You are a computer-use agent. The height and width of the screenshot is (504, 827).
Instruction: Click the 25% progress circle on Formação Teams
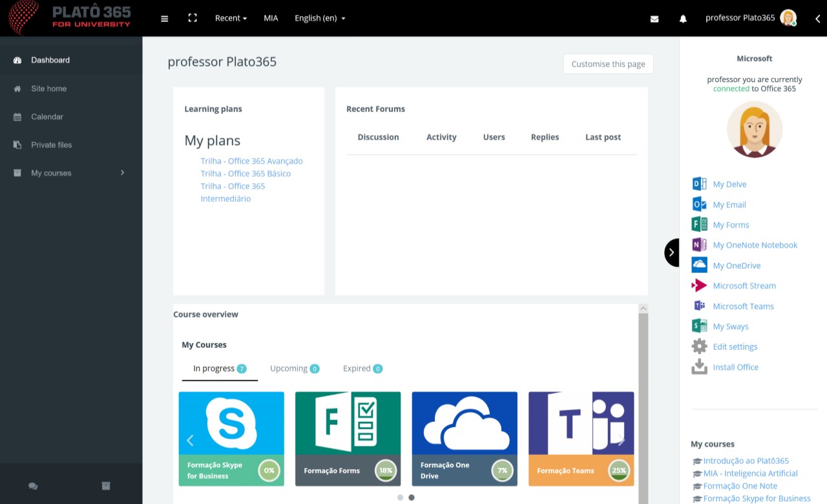click(619, 470)
